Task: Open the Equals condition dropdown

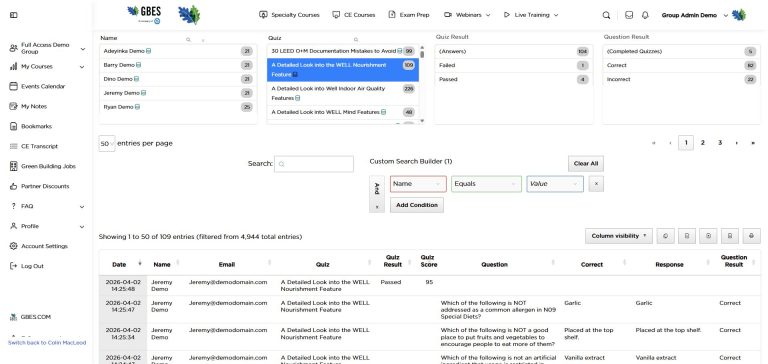Action: click(486, 184)
